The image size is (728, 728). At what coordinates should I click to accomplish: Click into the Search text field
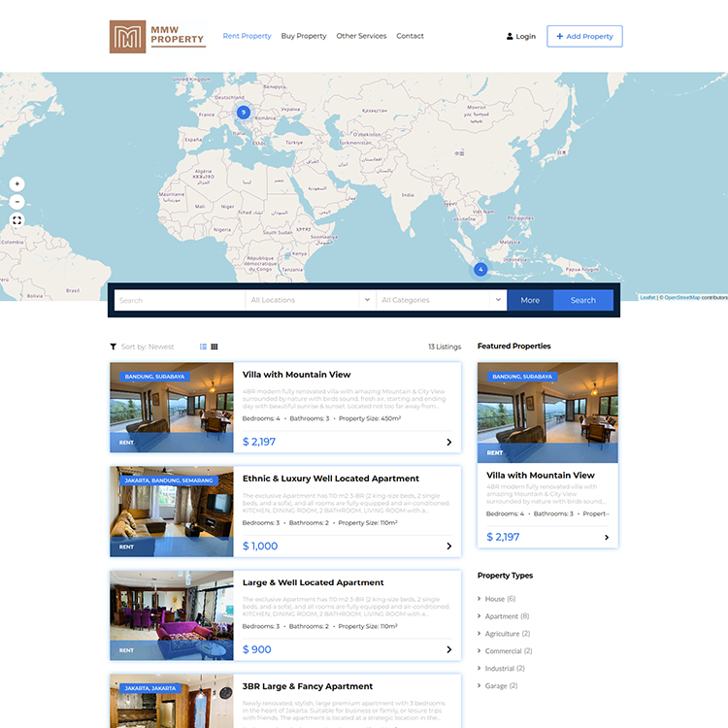pyautogui.click(x=179, y=301)
